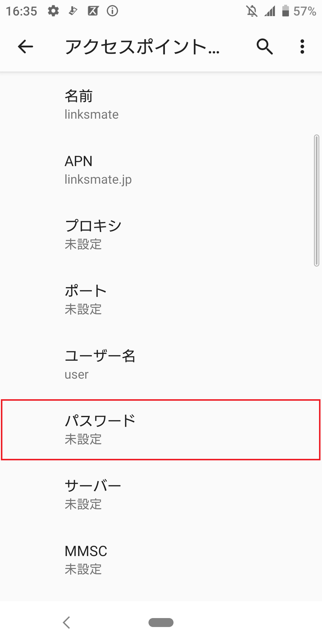Open the 名前 field showing linksmate
Image resolution: width=322 pixels, height=644 pixels.
161,104
